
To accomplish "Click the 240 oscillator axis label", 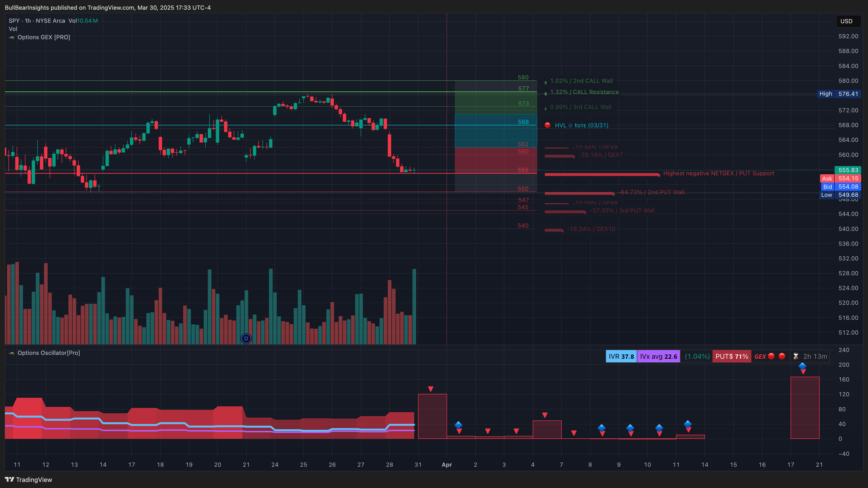I will (x=844, y=350).
